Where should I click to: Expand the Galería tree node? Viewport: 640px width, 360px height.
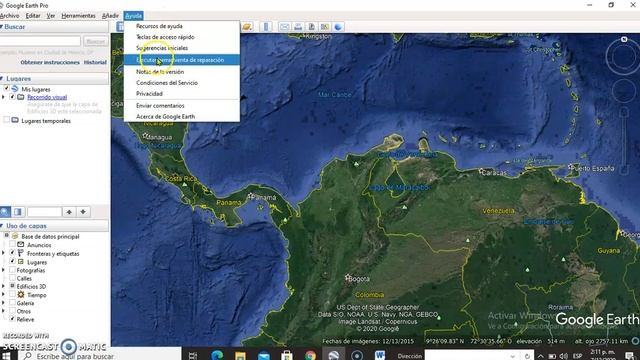pyautogui.click(x=4, y=303)
